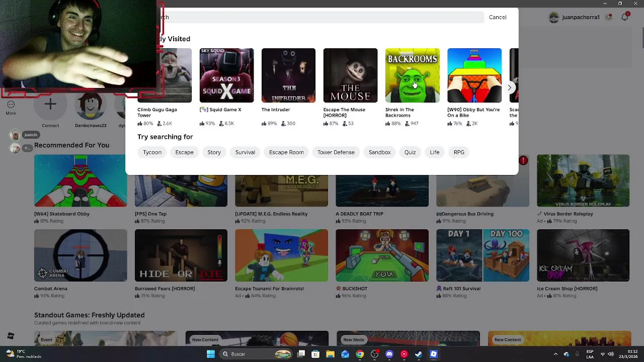Click the taskbar Buscar search box
This screenshot has width=644, height=362.
pyautogui.click(x=257, y=354)
